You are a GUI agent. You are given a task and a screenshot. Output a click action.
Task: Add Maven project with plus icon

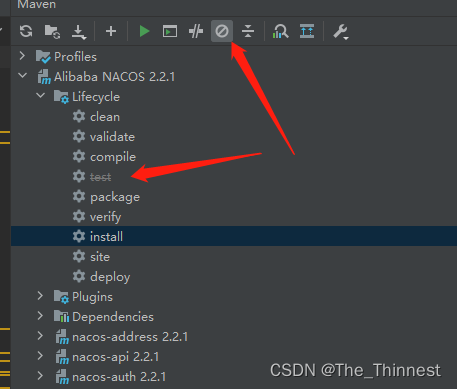111,31
